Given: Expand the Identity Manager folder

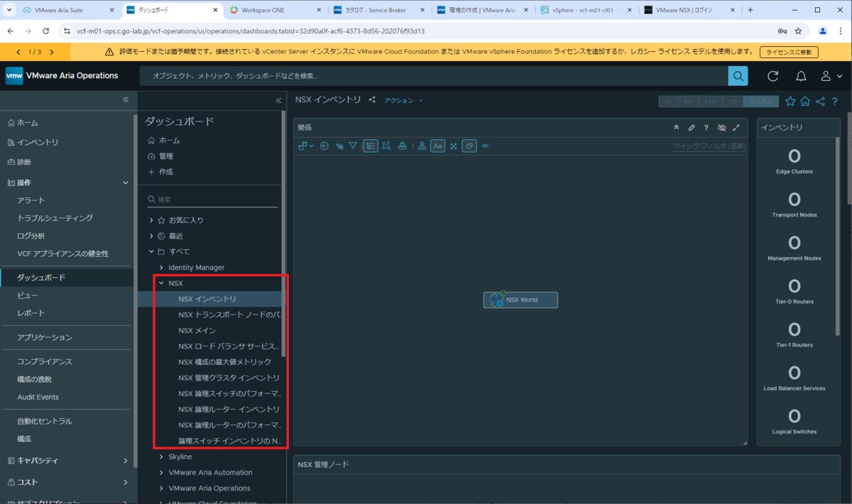Looking at the screenshot, I should [x=162, y=268].
